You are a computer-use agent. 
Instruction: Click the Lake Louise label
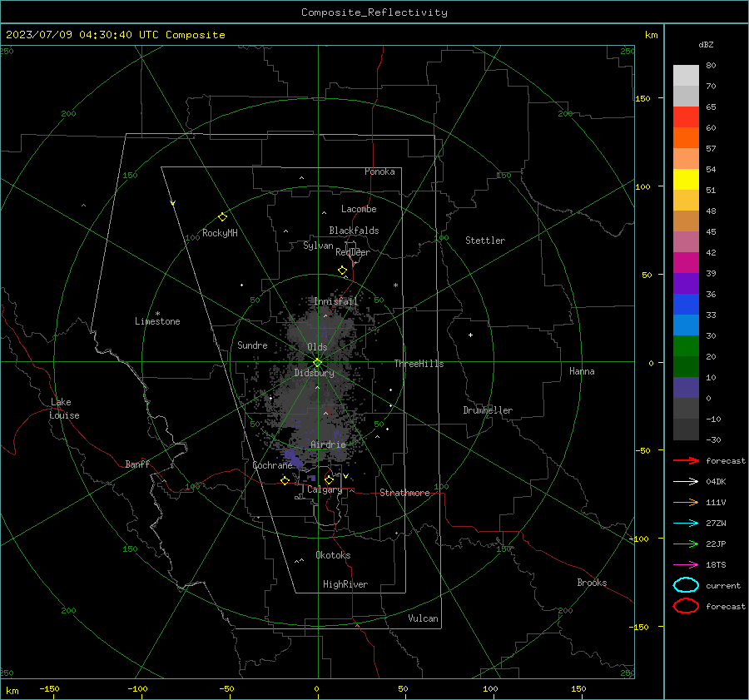(64, 409)
